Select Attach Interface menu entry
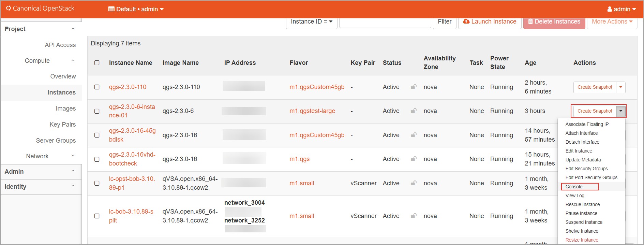Screen dimensions: 644x245 tap(581, 133)
